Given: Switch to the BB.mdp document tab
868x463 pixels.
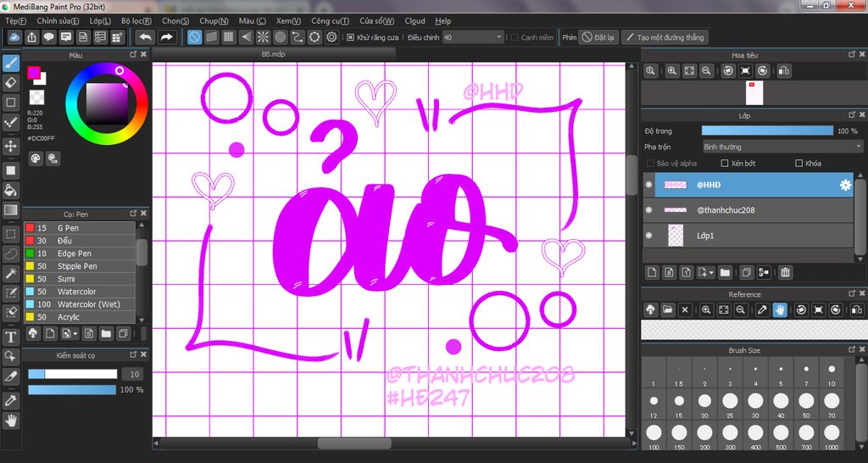Looking at the screenshot, I should 274,54.
